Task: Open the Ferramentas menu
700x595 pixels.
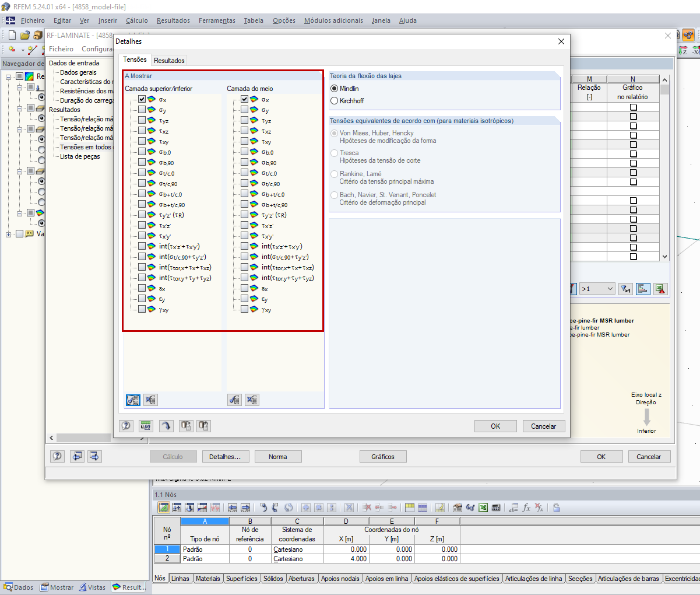Action: click(x=217, y=20)
